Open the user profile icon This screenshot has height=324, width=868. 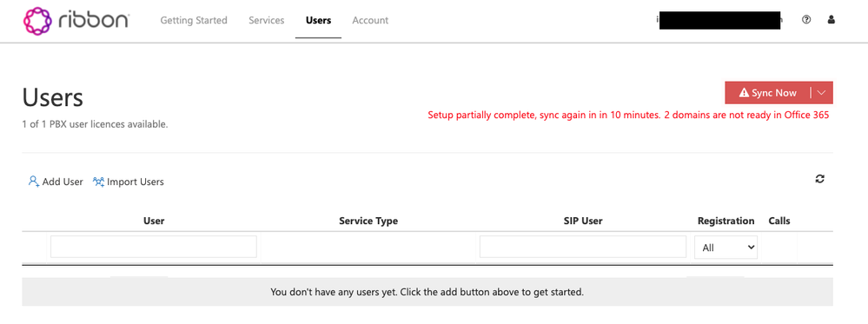(x=831, y=20)
